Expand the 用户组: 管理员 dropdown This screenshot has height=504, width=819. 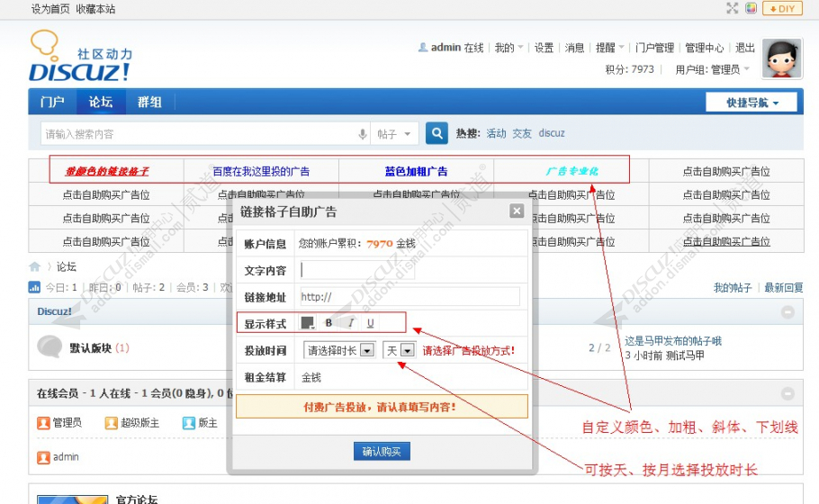point(712,69)
